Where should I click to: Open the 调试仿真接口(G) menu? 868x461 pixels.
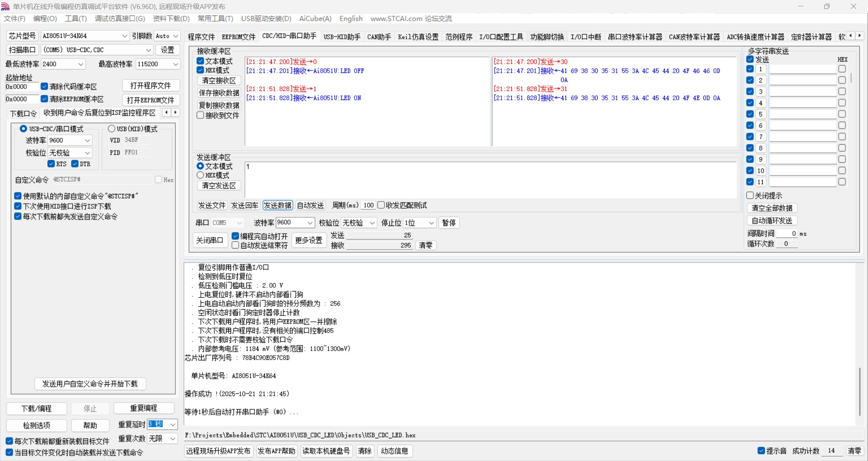[x=120, y=19]
